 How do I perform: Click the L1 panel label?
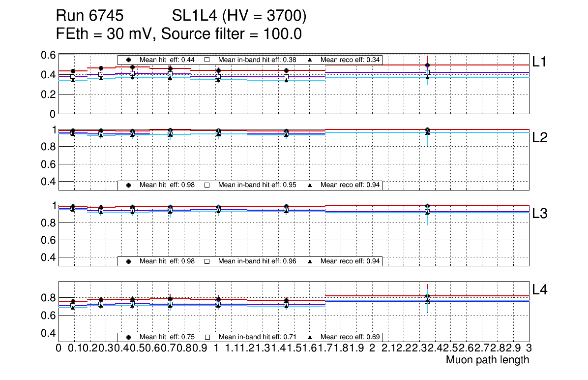[x=540, y=62]
